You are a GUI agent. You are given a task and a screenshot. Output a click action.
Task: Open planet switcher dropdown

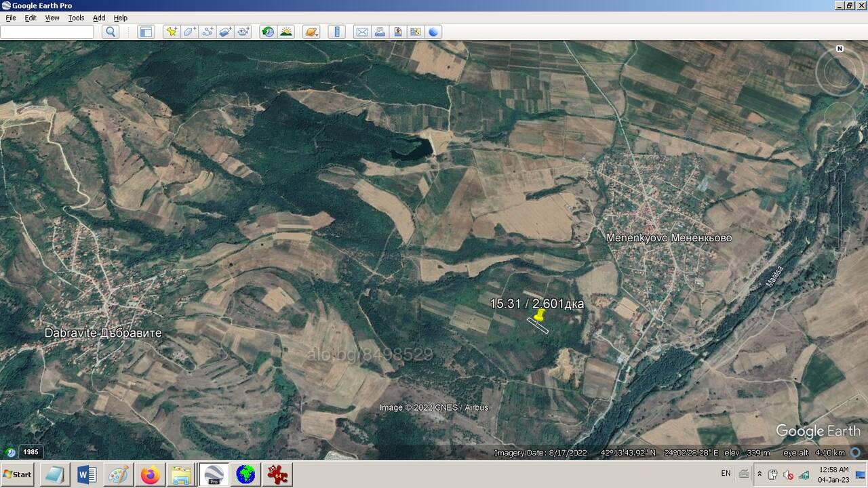[x=311, y=32]
